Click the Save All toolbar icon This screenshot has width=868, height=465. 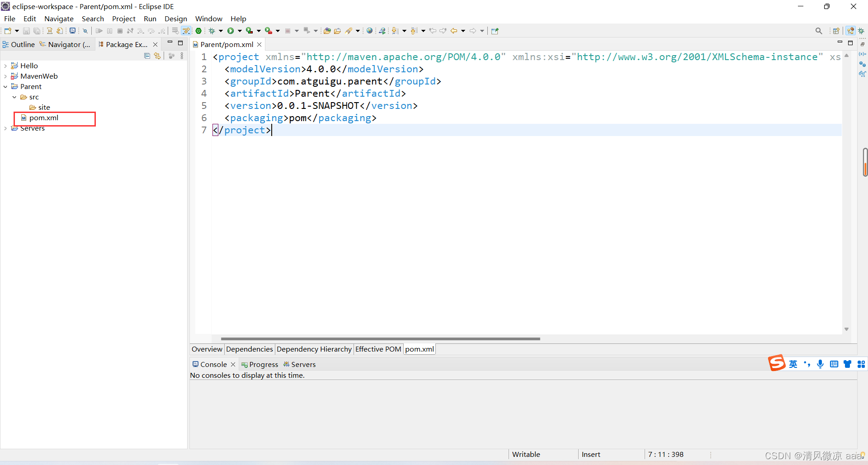click(37, 31)
